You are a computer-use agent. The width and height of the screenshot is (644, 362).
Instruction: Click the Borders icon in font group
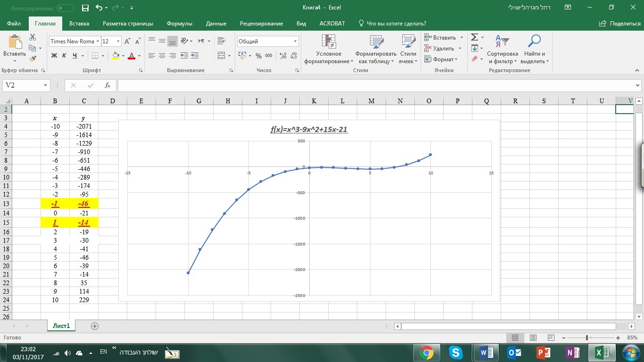pyautogui.click(x=95, y=56)
